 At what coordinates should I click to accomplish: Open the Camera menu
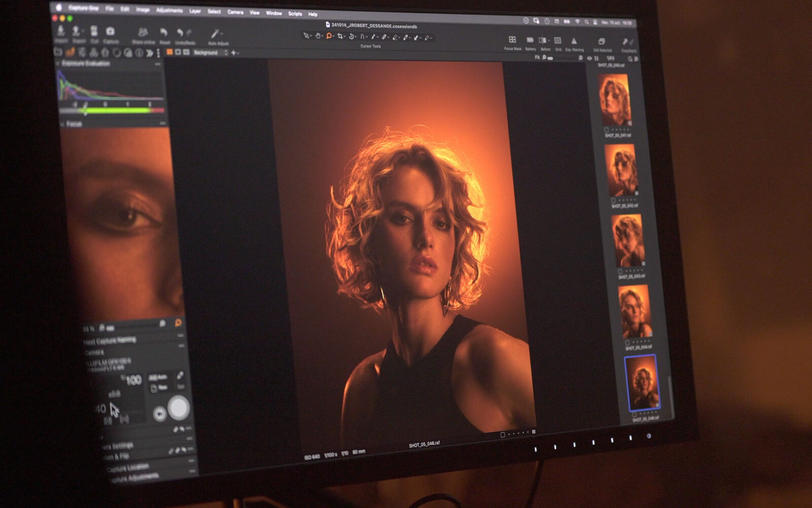point(235,12)
